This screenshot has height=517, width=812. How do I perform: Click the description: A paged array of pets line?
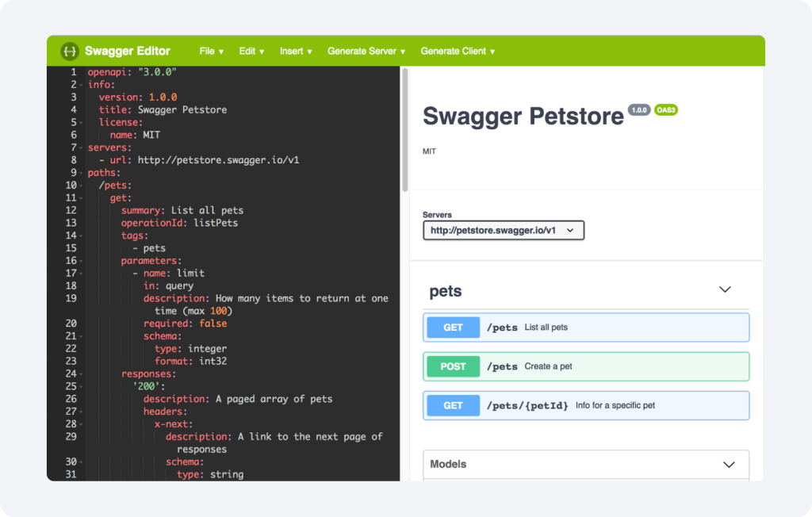pos(238,400)
